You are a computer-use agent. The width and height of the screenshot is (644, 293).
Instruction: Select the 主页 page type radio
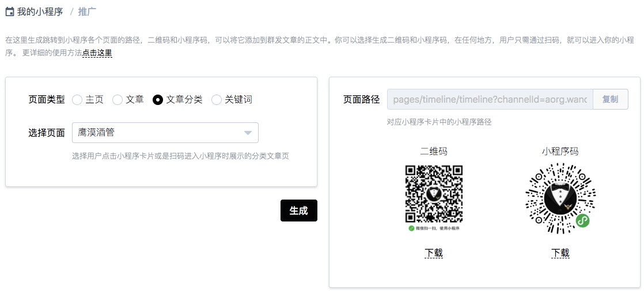coord(77,100)
